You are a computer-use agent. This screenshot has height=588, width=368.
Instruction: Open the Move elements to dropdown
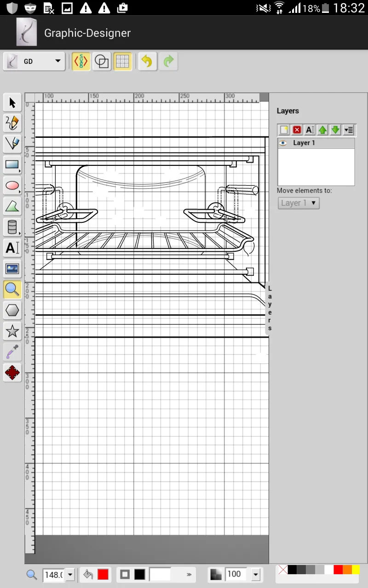(x=299, y=203)
